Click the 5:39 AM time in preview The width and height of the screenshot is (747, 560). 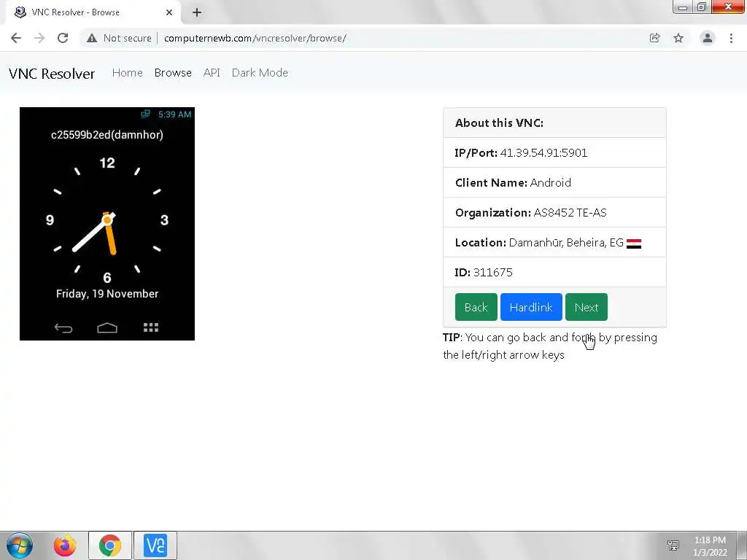[174, 114]
